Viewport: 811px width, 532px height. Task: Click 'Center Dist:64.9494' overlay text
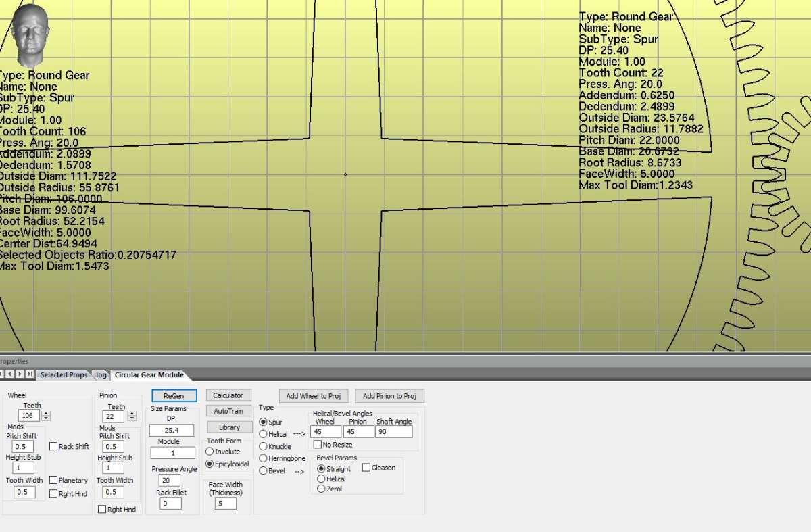[47, 244]
